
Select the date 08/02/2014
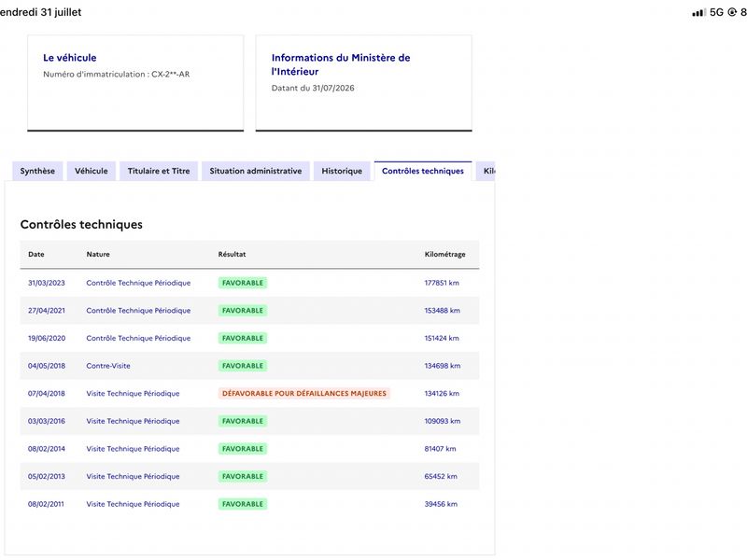(x=46, y=449)
